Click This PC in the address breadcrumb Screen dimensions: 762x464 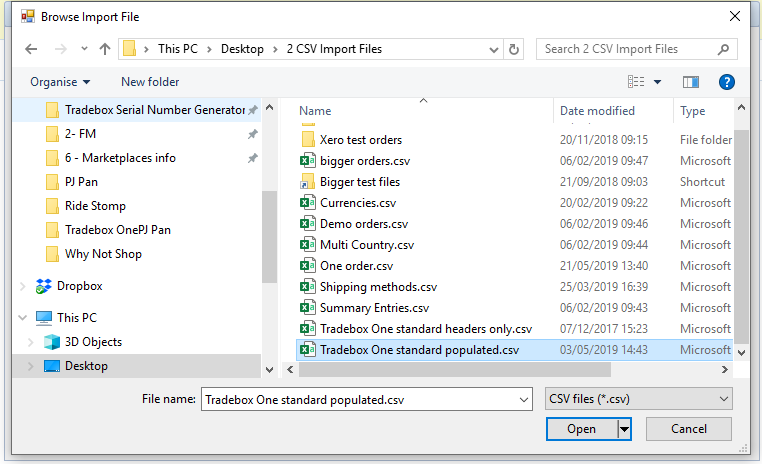tap(178, 49)
